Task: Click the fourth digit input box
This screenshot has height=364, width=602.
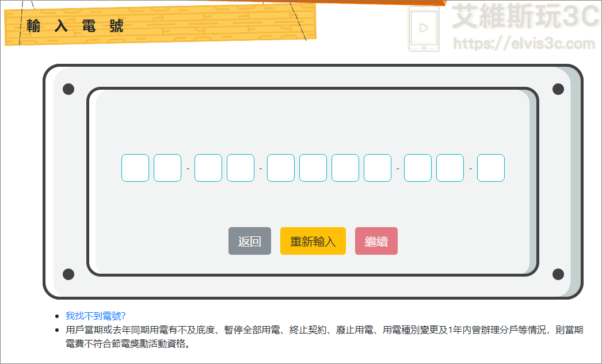Action: tap(241, 168)
